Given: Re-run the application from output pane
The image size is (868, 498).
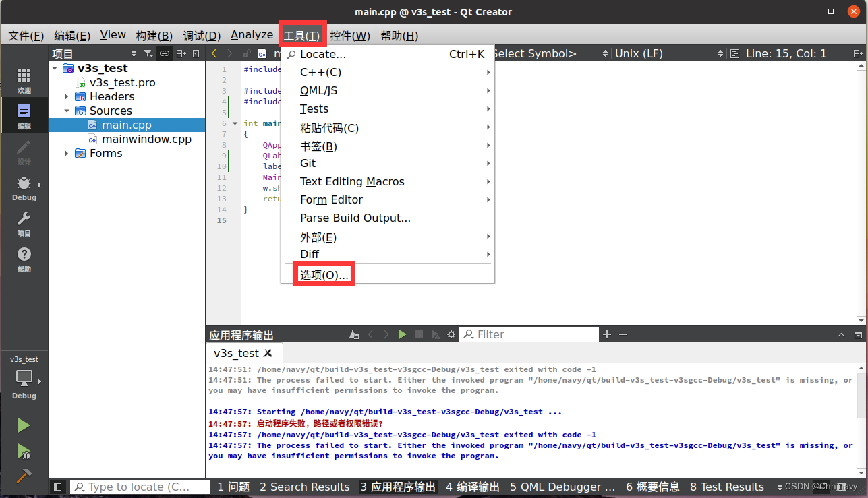Looking at the screenshot, I should coord(403,334).
